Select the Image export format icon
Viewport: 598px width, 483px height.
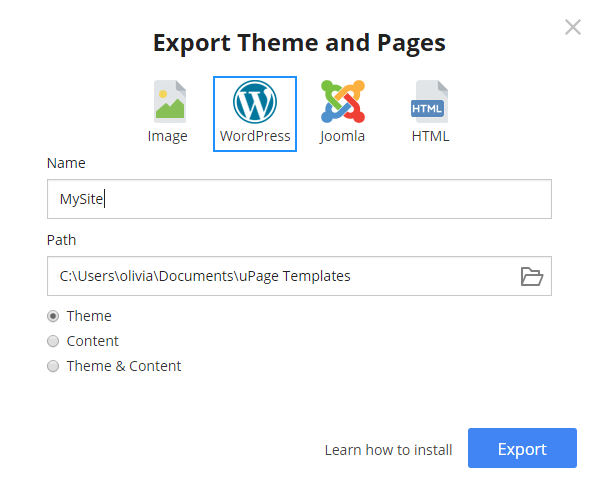click(x=170, y=101)
